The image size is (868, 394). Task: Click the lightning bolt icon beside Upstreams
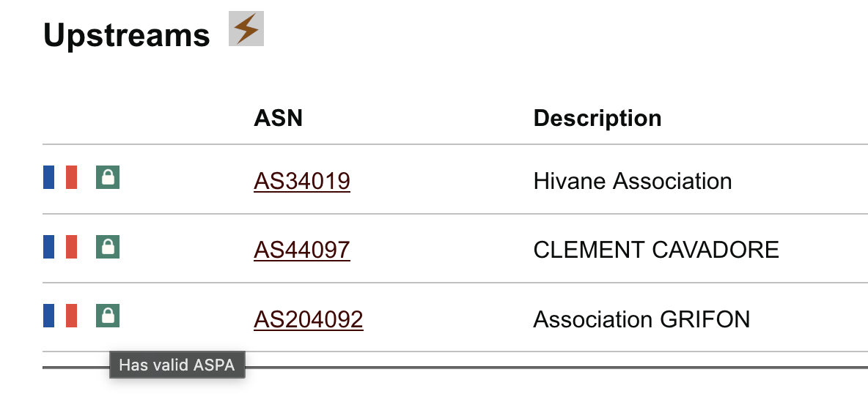click(246, 29)
